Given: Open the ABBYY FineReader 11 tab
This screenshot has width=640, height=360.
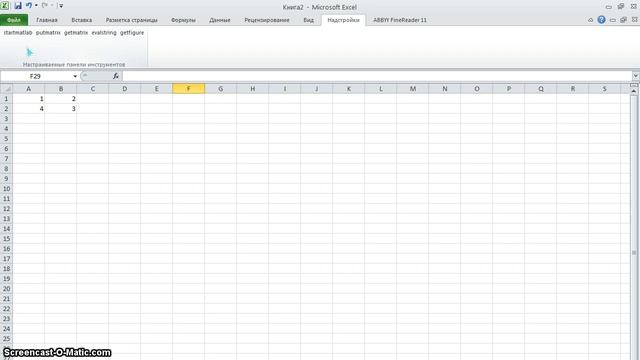Looking at the screenshot, I should pyautogui.click(x=400, y=20).
